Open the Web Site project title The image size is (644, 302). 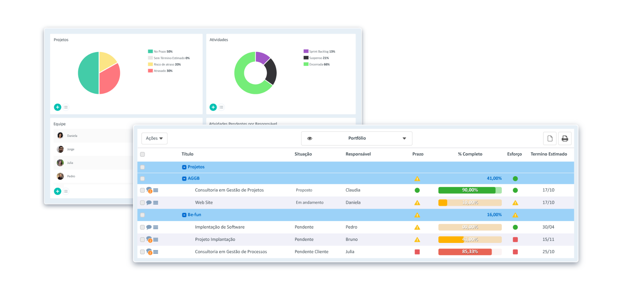204,202
